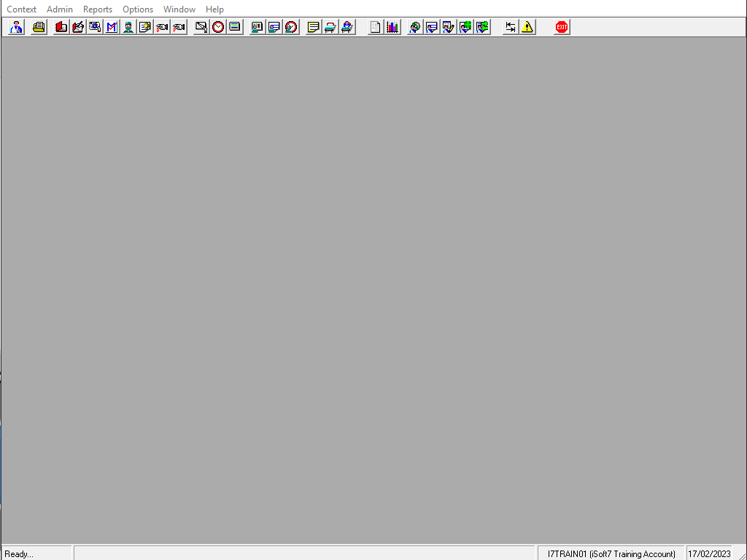This screenshot has height=560, width=747.
Task: Open the Options menu
Action: click(138, 9)
